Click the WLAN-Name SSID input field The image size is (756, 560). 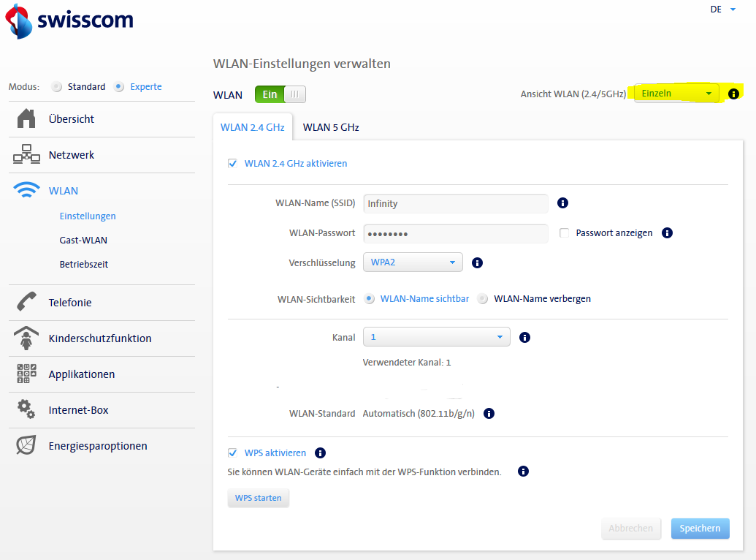[455, 203]
